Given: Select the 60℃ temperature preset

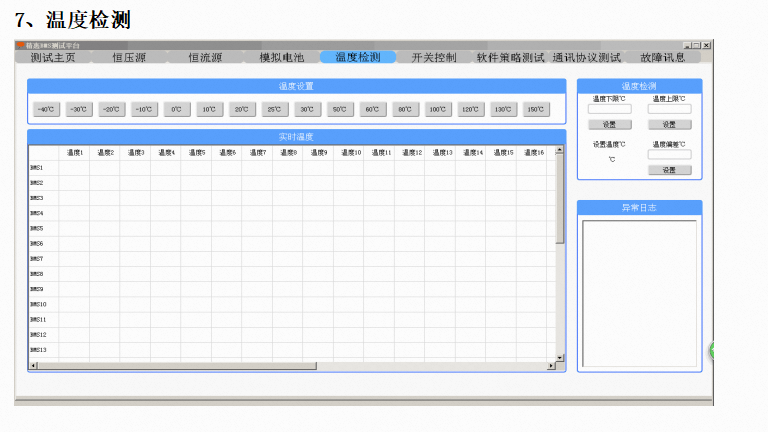Looking at the screenshot, I should 372,109.
